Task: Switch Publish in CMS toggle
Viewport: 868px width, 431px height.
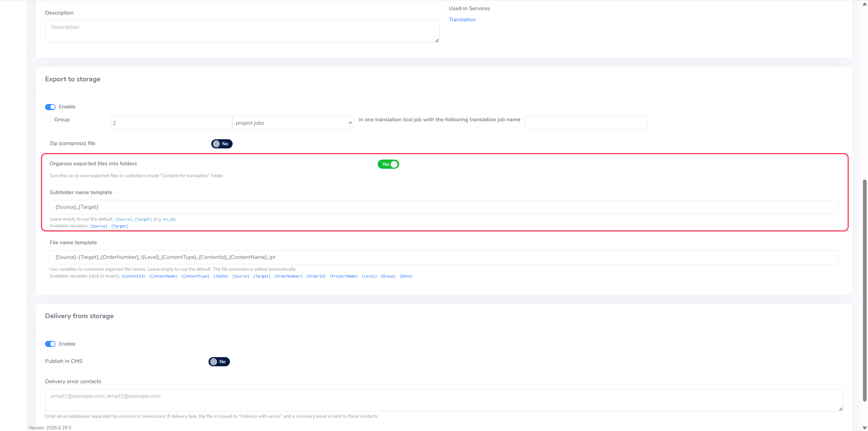Action: 219,362
